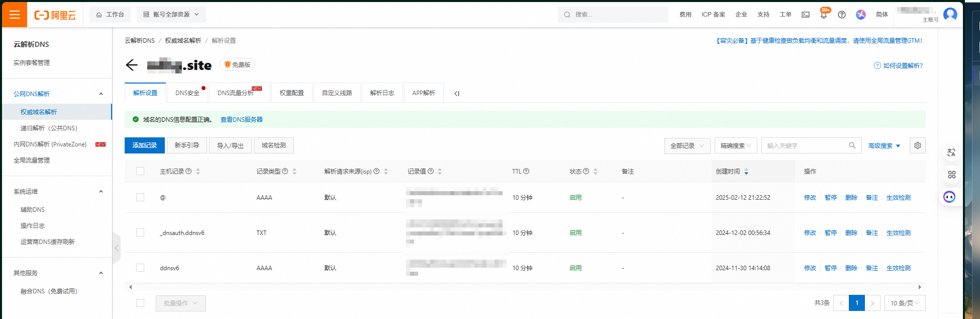Click the purple AI assistant icon in header
Screen dimensions: 980x319
[x=861, y=15]
